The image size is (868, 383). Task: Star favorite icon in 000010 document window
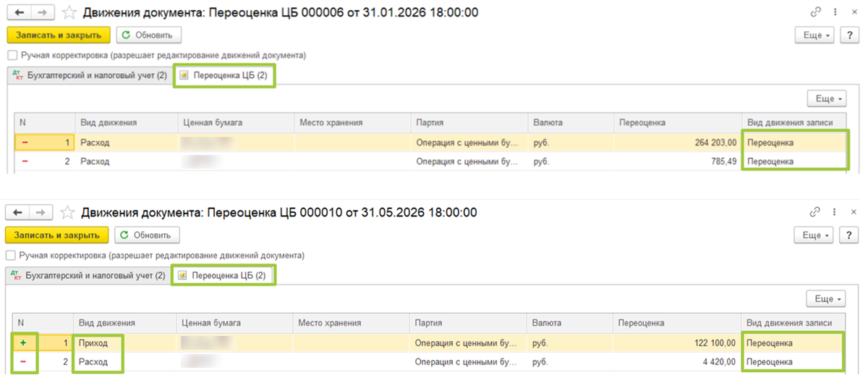(67, 213)
